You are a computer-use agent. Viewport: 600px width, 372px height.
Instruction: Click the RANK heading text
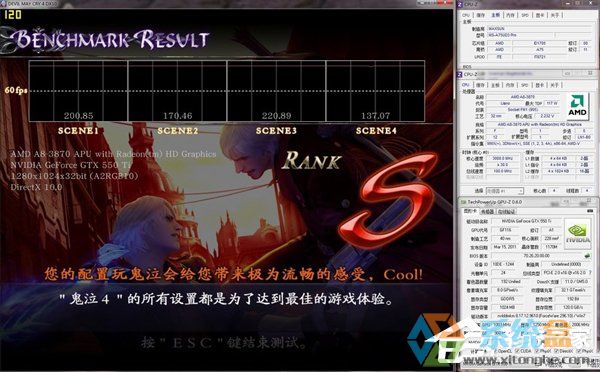pyautogui.click(x=312, y=161)
